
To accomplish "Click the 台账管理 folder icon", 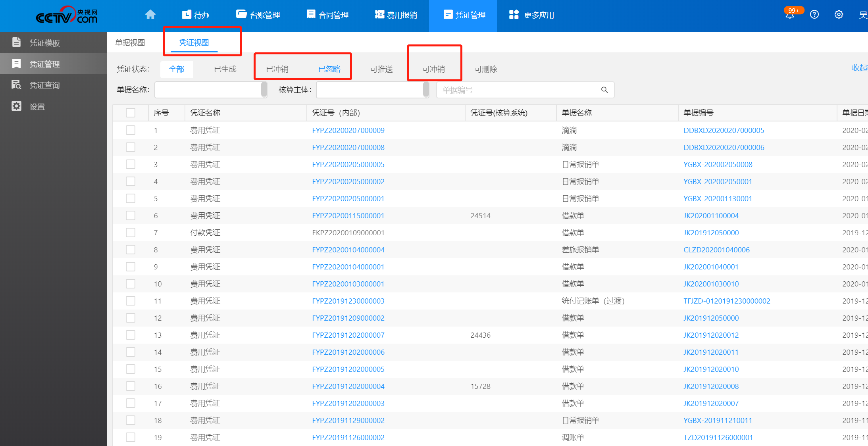I will click(241, 15).
